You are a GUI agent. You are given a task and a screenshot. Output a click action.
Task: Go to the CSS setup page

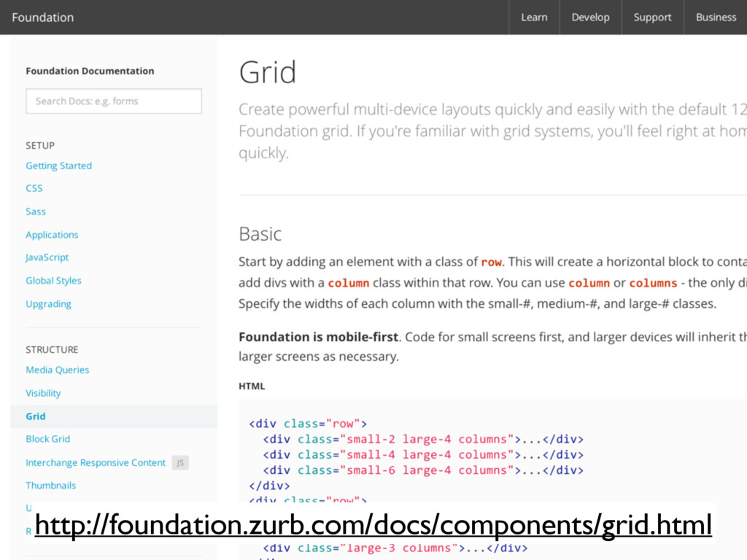tap(34, 188)
